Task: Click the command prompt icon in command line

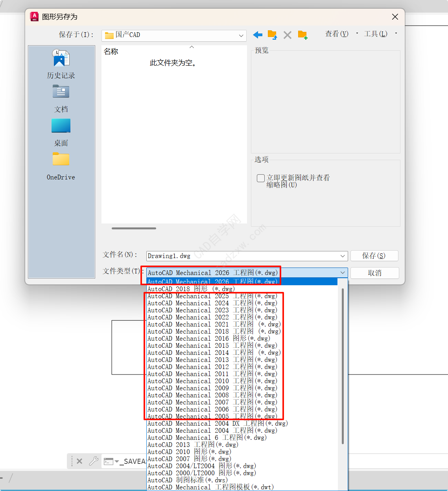Action: [109, 461]
